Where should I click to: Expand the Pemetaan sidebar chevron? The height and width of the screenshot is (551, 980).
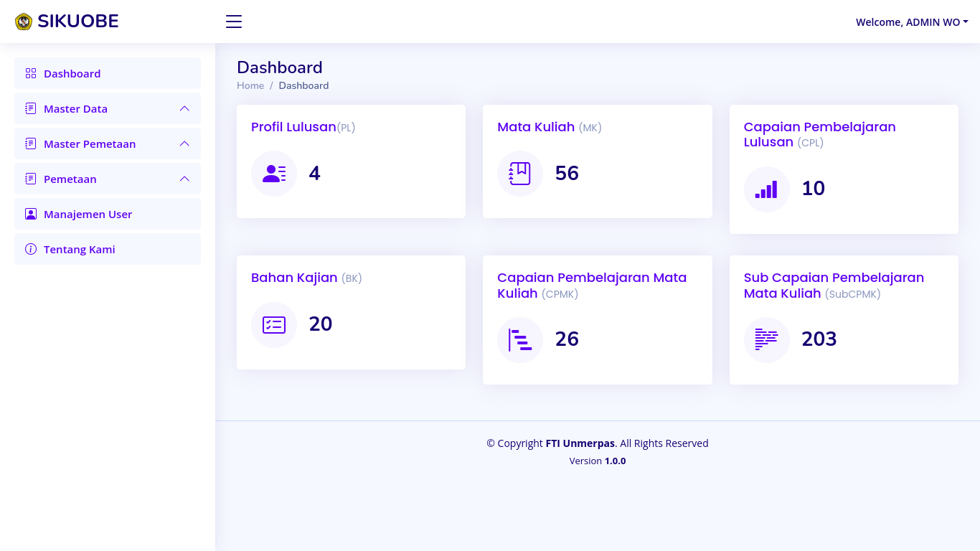(184, 179)
